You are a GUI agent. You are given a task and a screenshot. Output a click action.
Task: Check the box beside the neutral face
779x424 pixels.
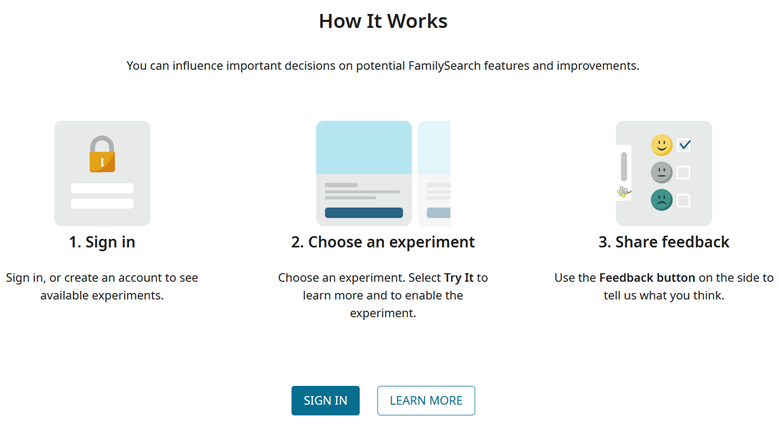tap(684, 172)
